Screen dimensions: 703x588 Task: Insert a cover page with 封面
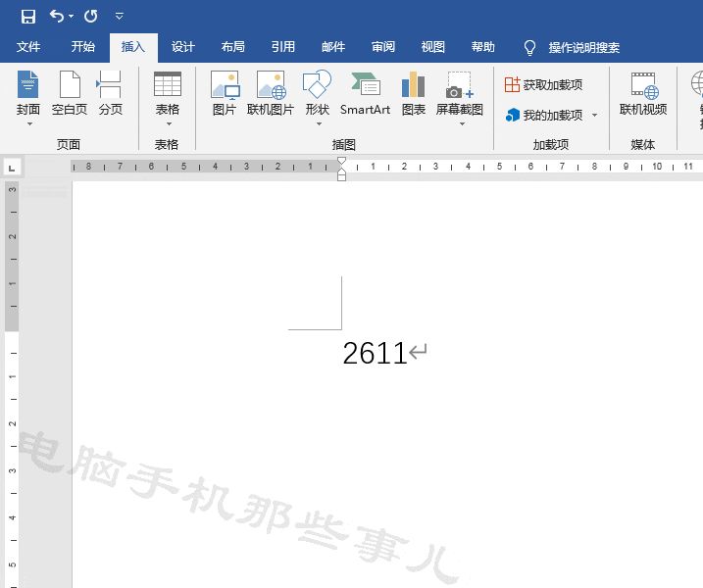28,93
